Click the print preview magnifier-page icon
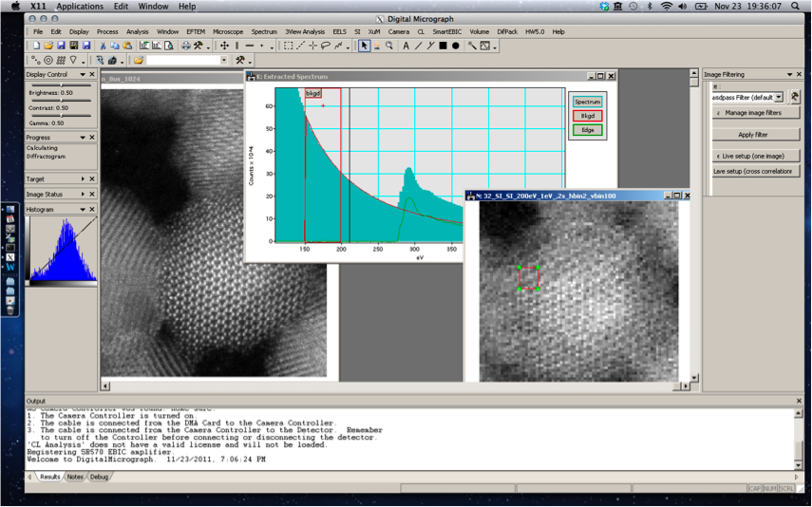The image size is (812, 507). point(169,47)
